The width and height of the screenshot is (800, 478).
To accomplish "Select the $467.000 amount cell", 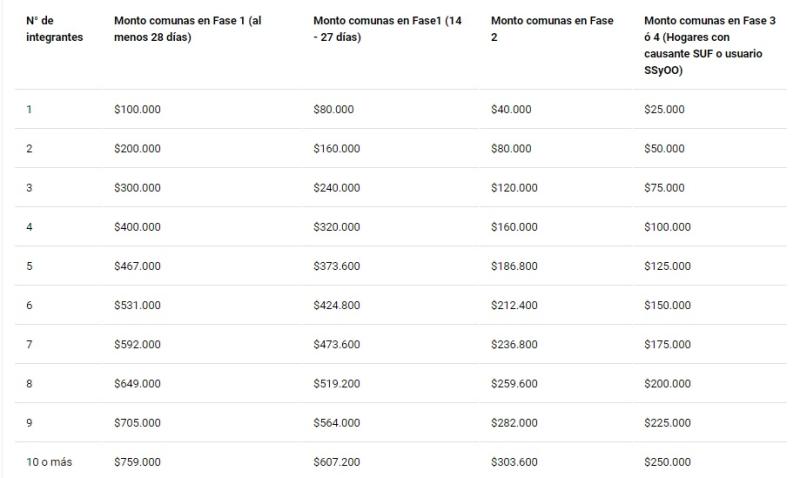I will tap(137, 266).
